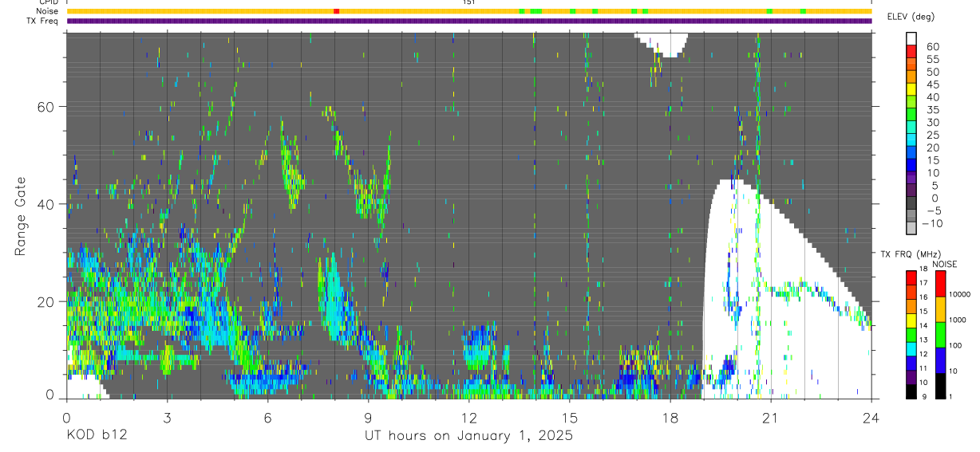Click the '3' tick on UT hours axis
The width and height of the screenshot is (980, 452).
pos(167,417)
